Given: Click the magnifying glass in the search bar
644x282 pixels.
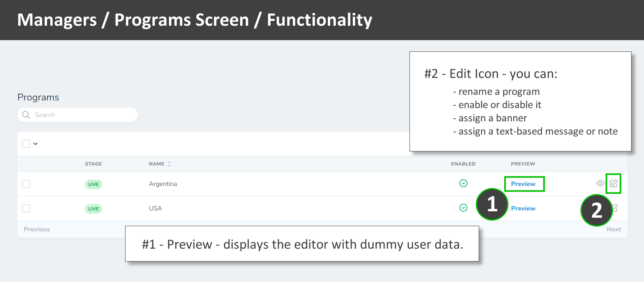Looking at the screenshot, I should (26, 114).
